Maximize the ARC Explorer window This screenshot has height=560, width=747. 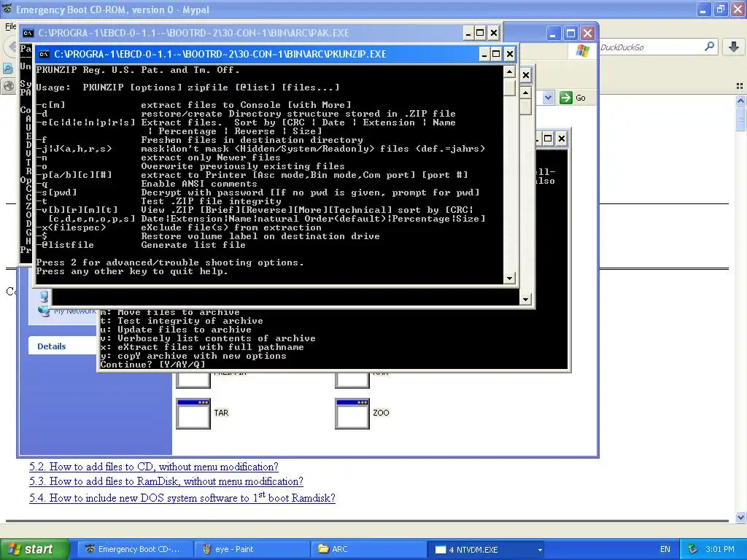(x=570, y=34)
